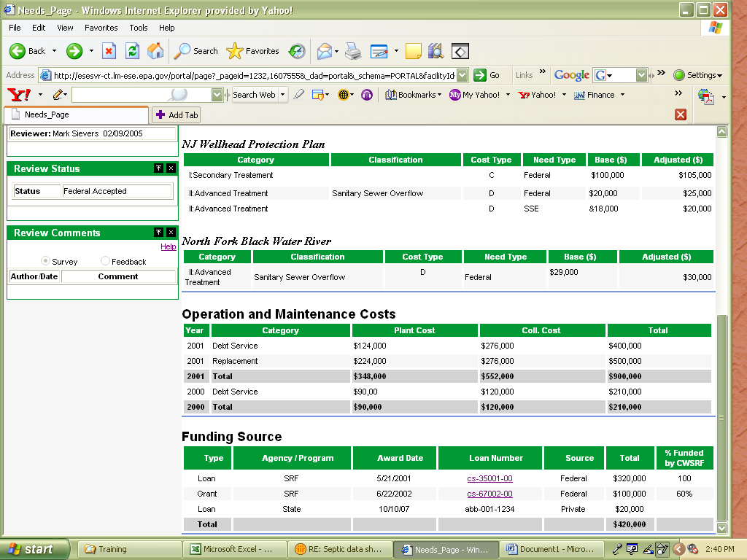Open loan number cs-35001-00 link

(489, 478)
